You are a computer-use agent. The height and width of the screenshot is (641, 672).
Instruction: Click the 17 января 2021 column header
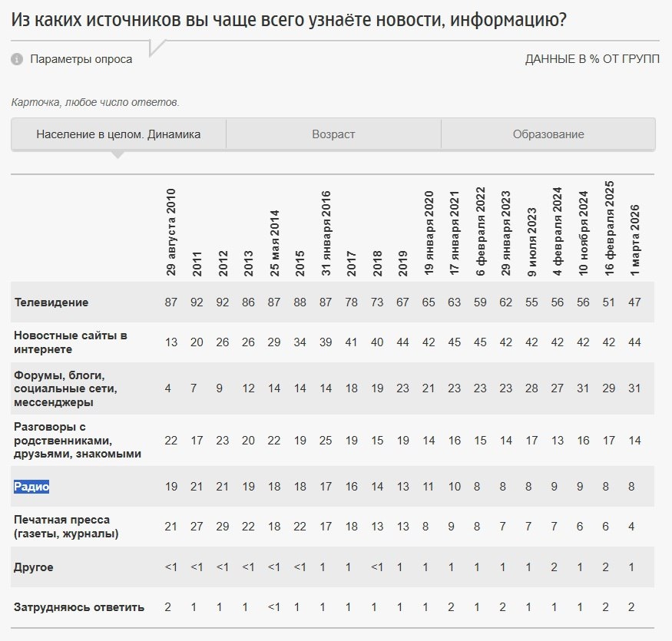(455, 233)
